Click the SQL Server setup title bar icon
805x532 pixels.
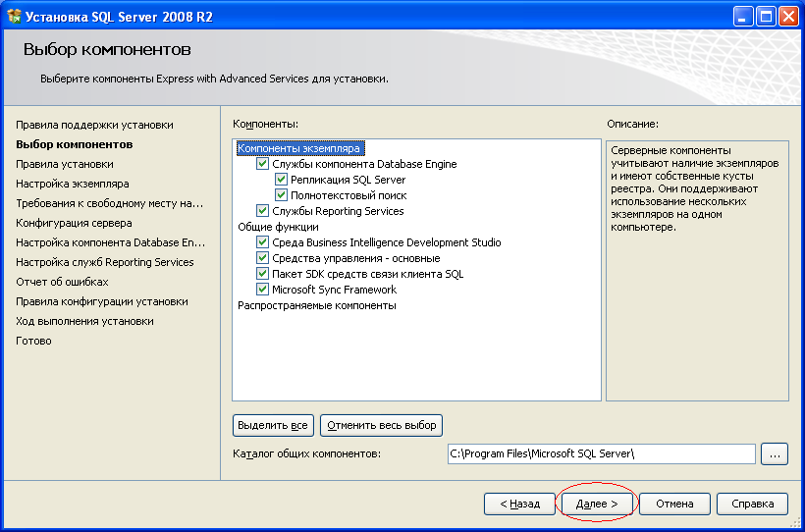point(14,18)
